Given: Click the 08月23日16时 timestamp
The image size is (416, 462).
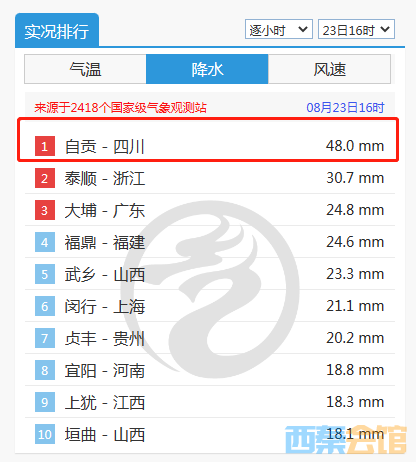Looking at the screenshot, I should pos(345,108).
